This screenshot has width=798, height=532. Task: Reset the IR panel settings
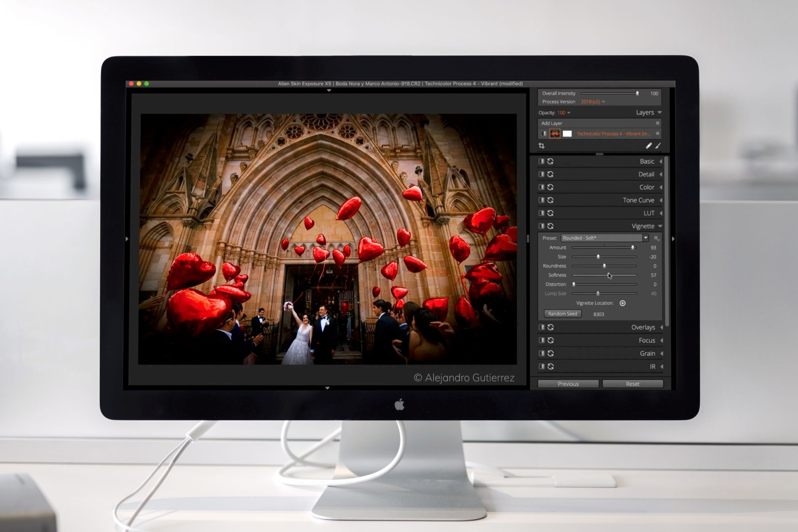pos(551,367)
